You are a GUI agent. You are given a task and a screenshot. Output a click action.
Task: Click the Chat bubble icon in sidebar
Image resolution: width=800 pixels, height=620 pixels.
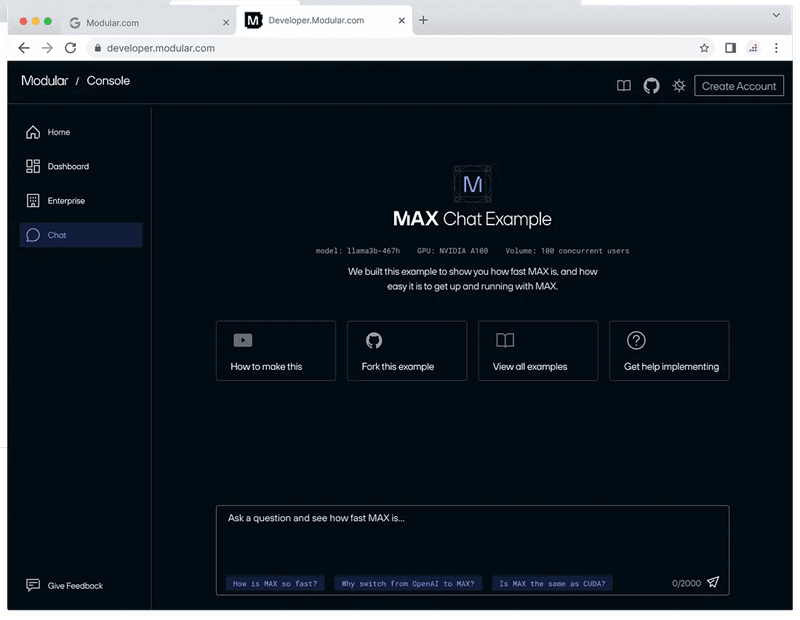pos(33,235)
